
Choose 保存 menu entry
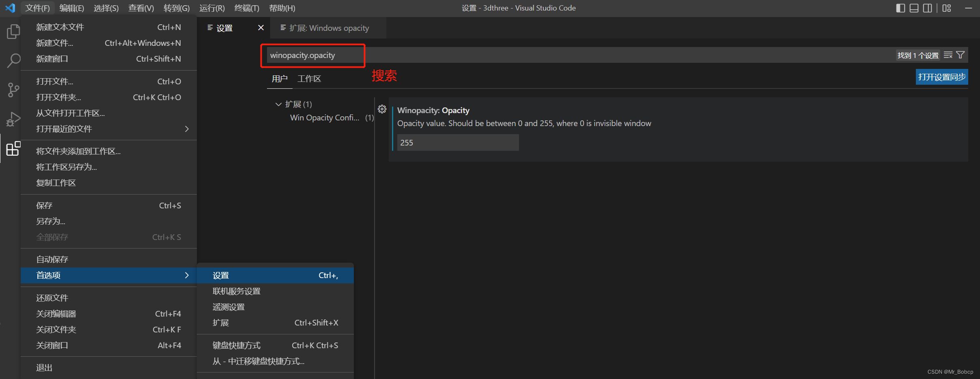(x=109, y=206)
